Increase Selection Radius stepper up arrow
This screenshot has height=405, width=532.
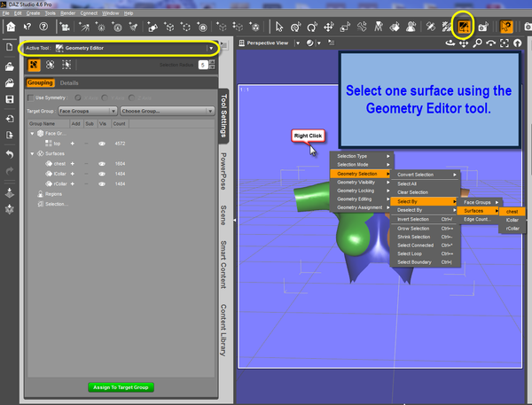click(x=212, y=62)
